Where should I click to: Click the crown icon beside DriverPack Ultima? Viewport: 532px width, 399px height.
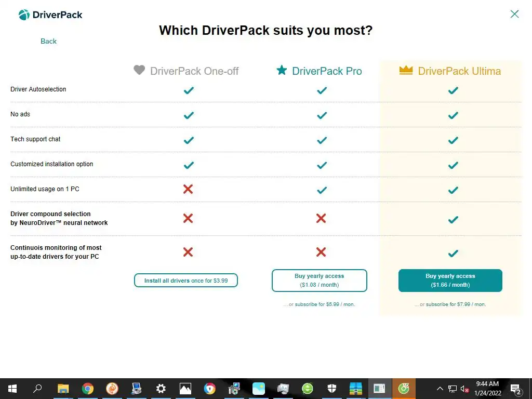pos(406,70)
